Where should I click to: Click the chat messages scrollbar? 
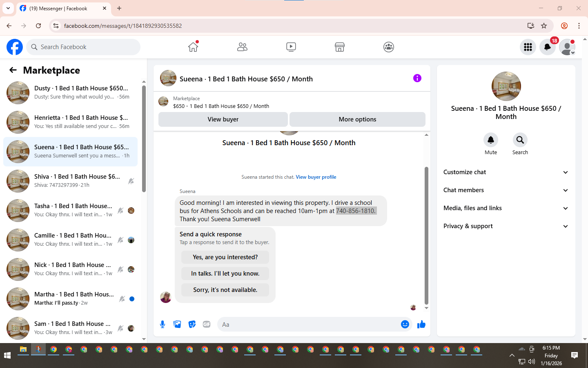(426, 235)
